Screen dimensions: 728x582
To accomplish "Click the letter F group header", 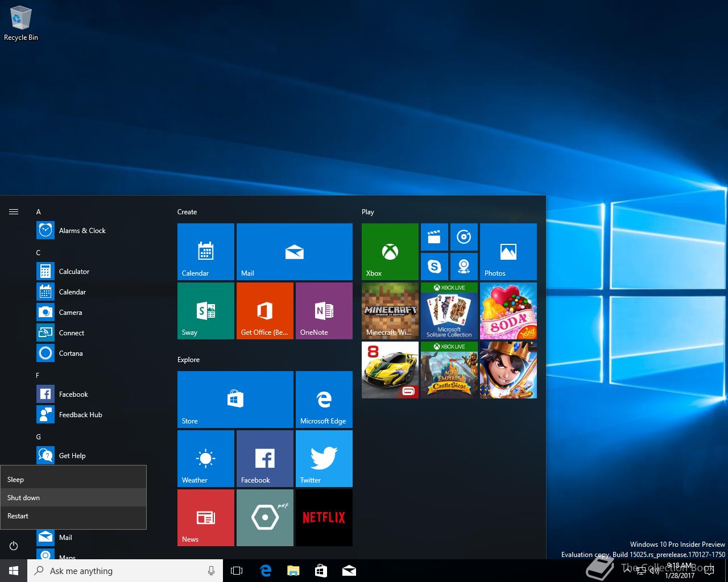I will (x=38, y=375).
